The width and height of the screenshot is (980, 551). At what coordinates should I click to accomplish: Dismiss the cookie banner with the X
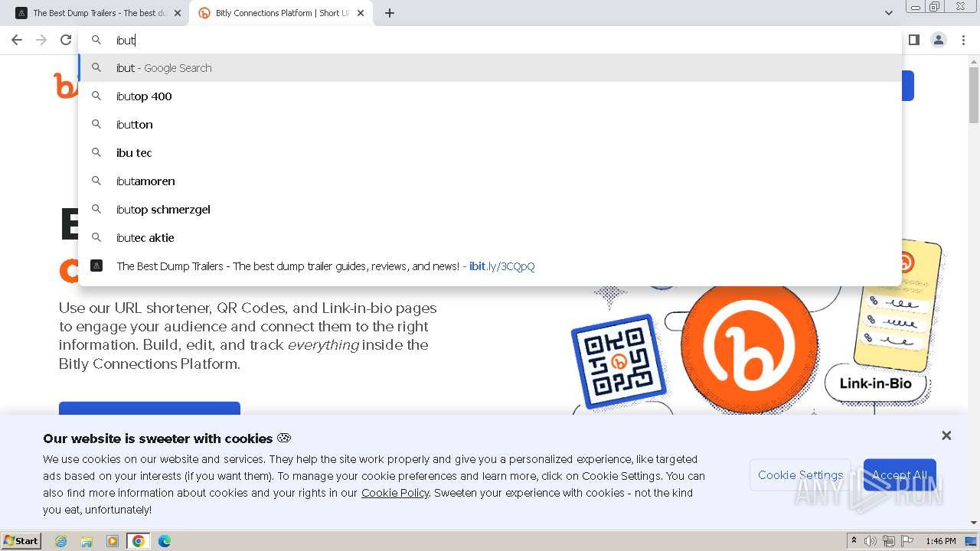tap(946, 435)
